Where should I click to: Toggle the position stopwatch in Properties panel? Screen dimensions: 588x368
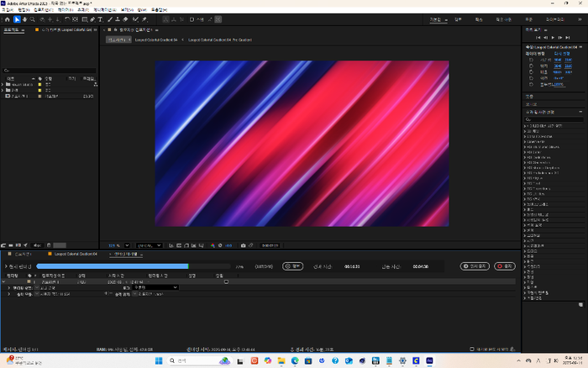(531, 66)
